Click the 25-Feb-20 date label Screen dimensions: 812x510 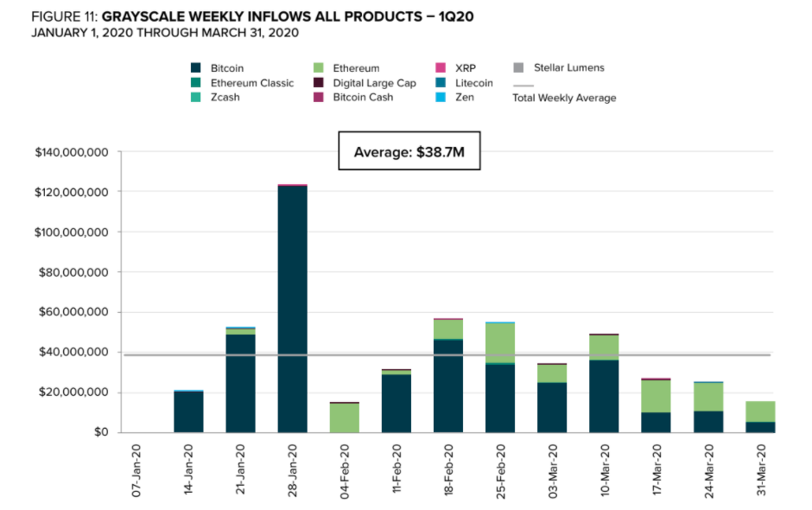pos(500,472)
